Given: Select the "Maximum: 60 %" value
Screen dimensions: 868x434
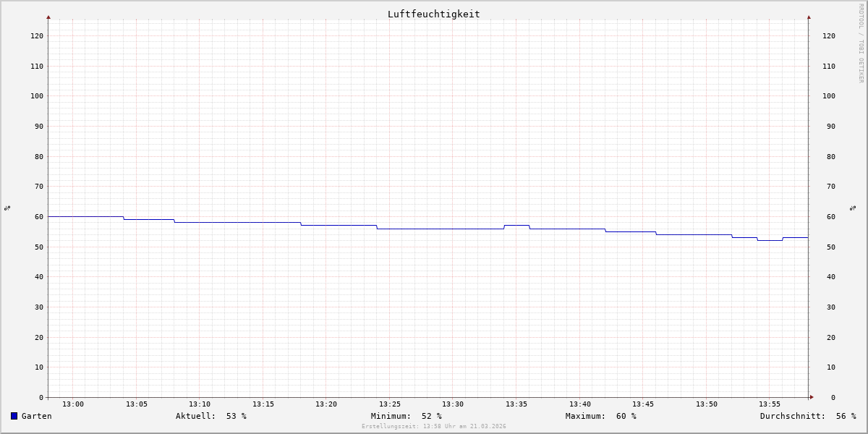Looking at the screenshot, I should coord(601,416).
